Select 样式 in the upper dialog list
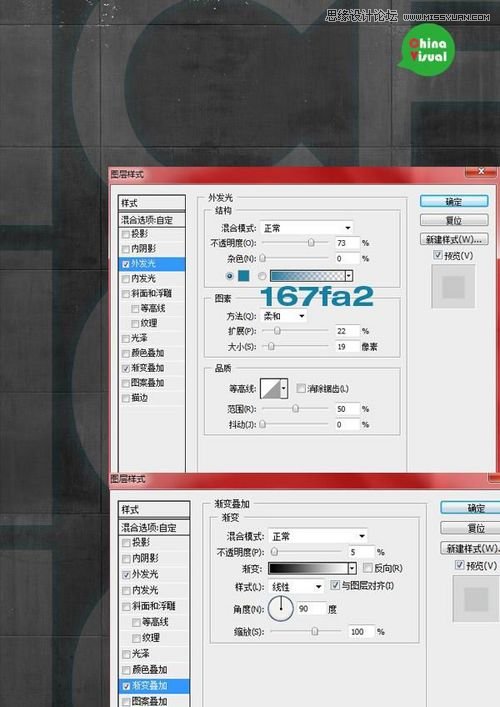 pyautogui.click(x=152, y=203)
